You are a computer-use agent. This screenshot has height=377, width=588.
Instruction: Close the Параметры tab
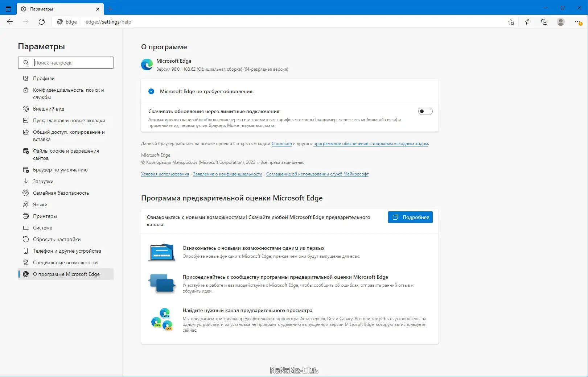tap(98, 9)
